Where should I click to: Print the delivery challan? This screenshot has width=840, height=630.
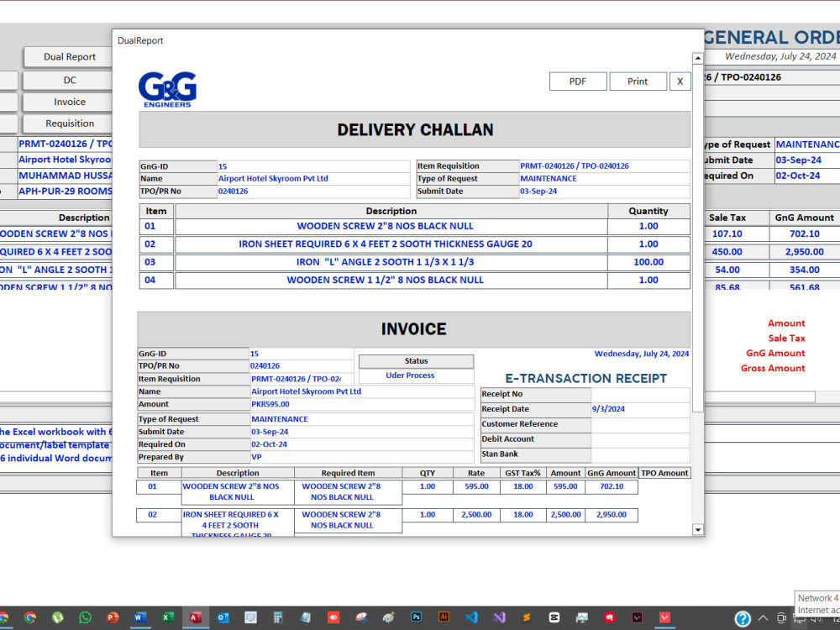(x=638, y=81)
